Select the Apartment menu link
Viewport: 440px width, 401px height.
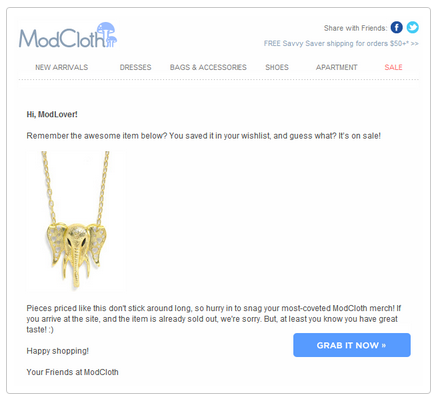tap(337, 67)
